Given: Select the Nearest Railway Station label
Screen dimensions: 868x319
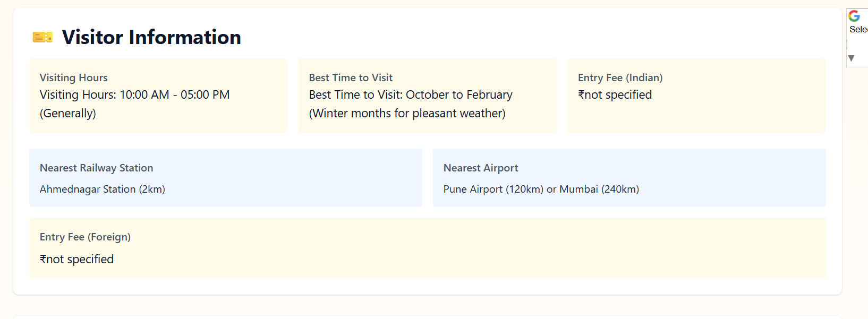Looking at the screenshot, I should tap(96, 168).
